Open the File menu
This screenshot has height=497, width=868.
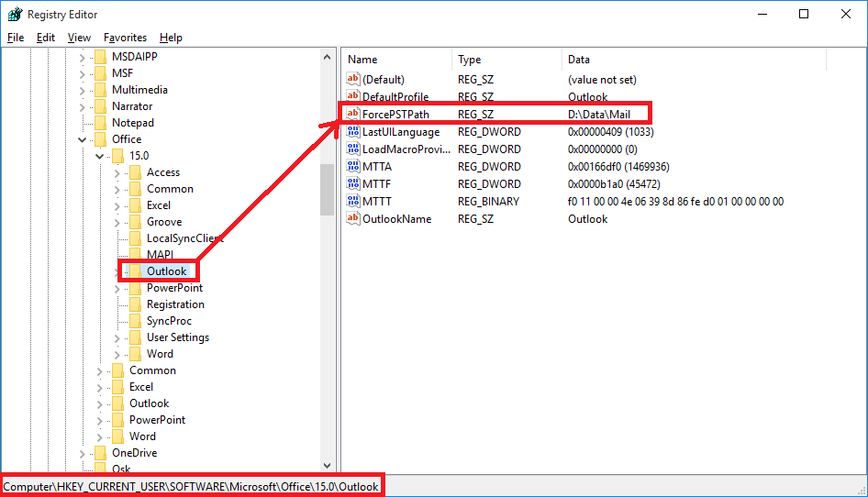pyautogui.click(x=16, y=38)
